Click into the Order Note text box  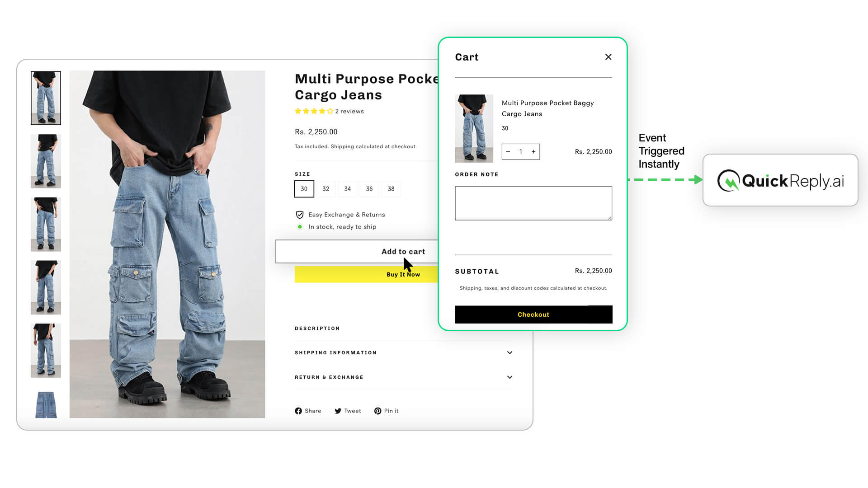(x=533, y=203)
